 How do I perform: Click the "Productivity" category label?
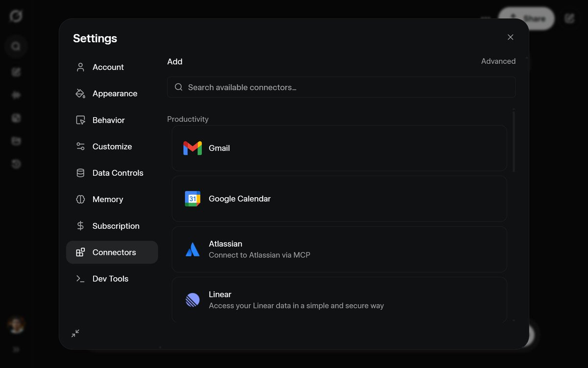click(188, 119)
